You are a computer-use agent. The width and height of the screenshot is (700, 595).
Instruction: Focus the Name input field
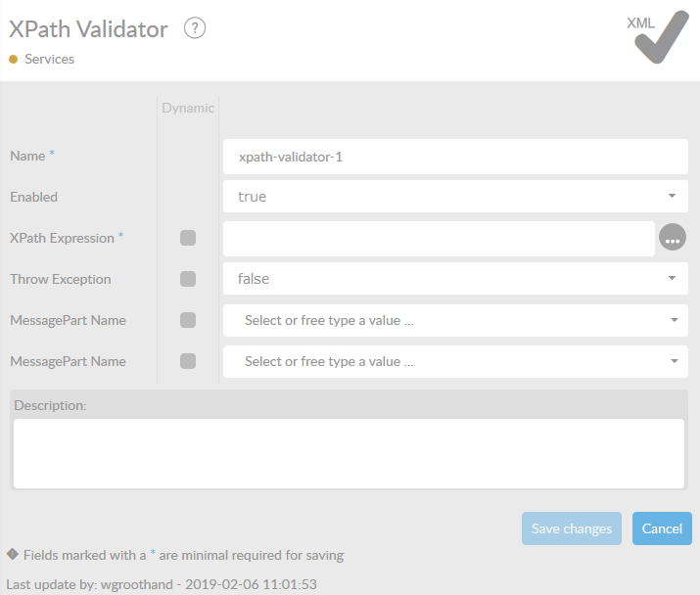coord(455,156)
